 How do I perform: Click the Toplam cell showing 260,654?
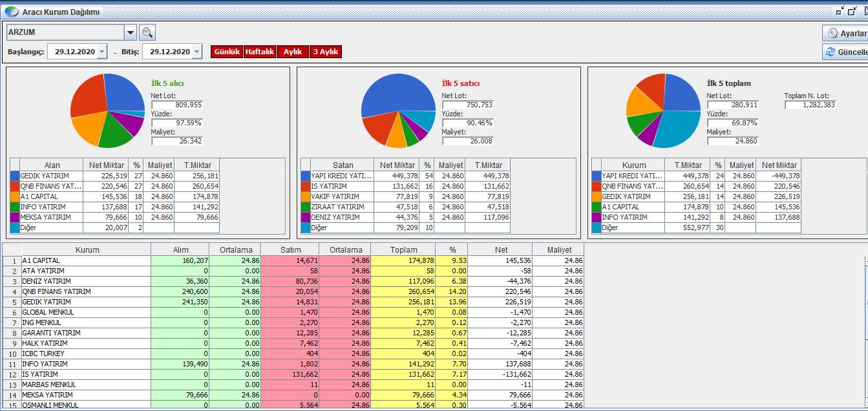(404, 291)
